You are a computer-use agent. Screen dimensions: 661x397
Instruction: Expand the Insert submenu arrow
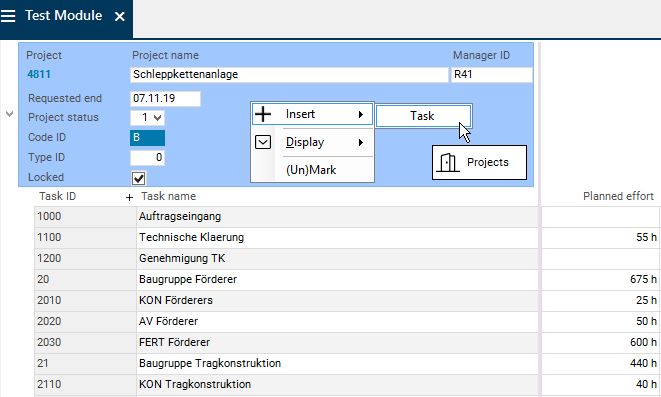[361, 114]
